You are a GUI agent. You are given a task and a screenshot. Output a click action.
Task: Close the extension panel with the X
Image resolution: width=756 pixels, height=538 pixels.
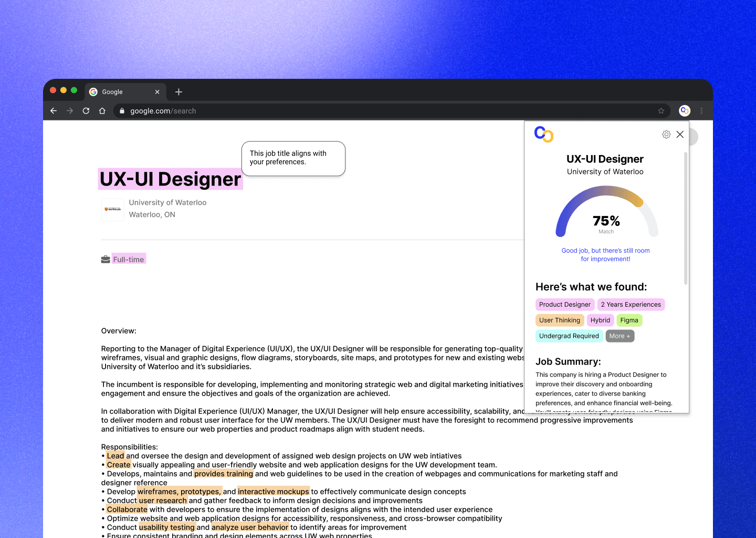pos(680,134)
